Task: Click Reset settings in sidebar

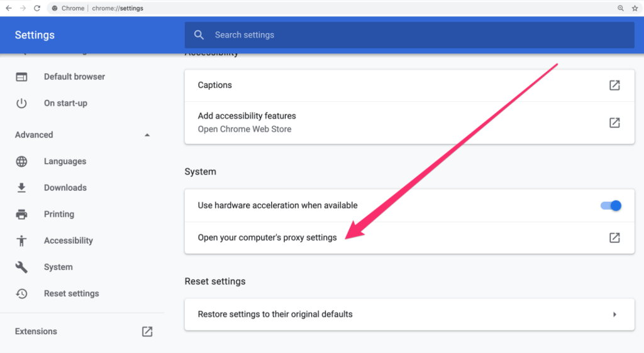Action: point(71,293)
